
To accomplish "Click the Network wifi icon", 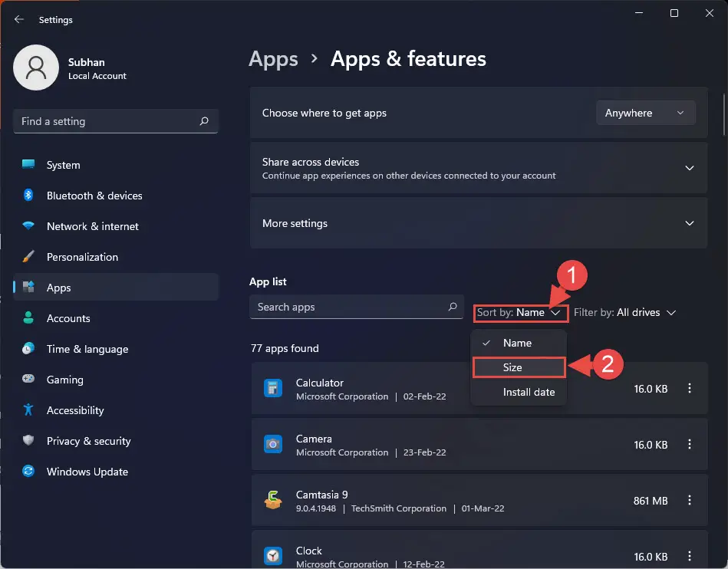I will click(28, 226).
